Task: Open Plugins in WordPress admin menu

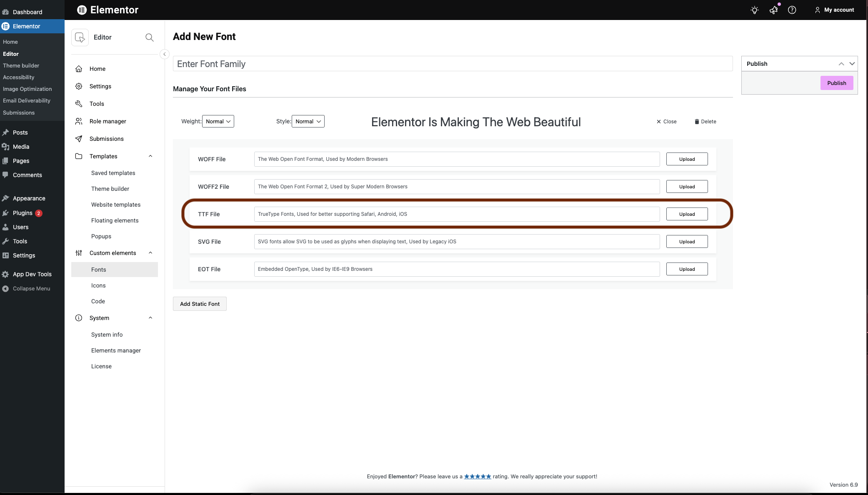Action: pos(23,213)
